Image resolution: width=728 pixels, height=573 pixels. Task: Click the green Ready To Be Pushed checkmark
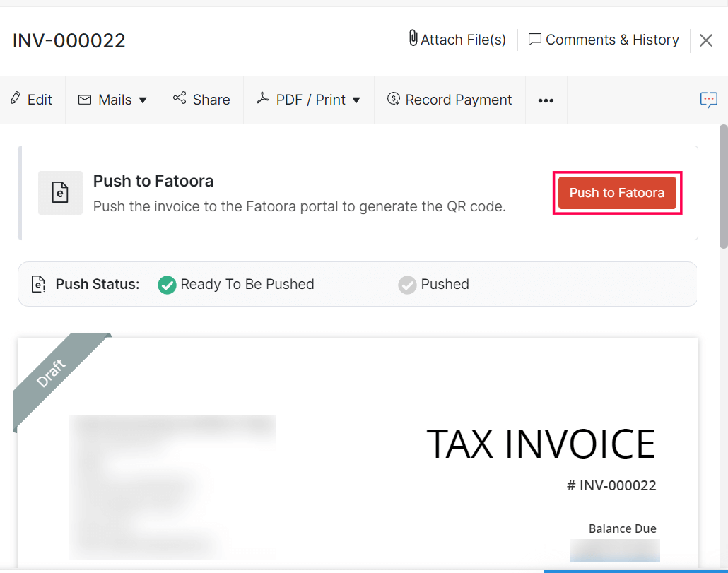pyautogui.click(x=167, y=285)
